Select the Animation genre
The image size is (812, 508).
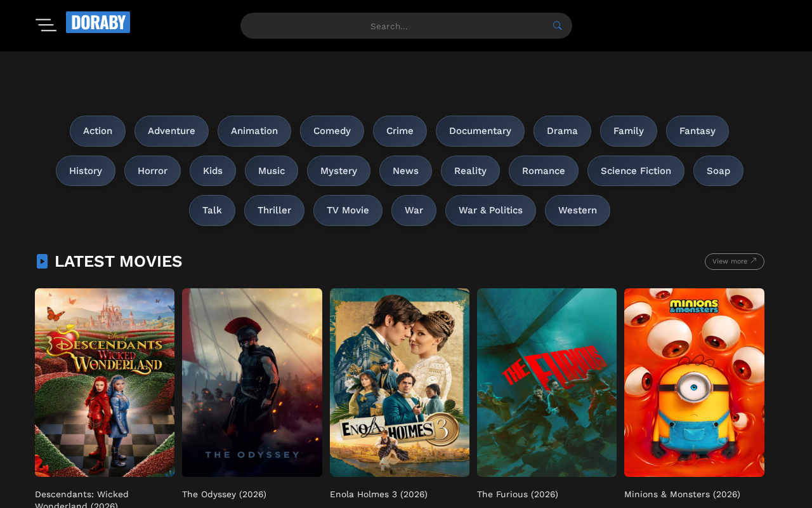(x=254, y=131)
